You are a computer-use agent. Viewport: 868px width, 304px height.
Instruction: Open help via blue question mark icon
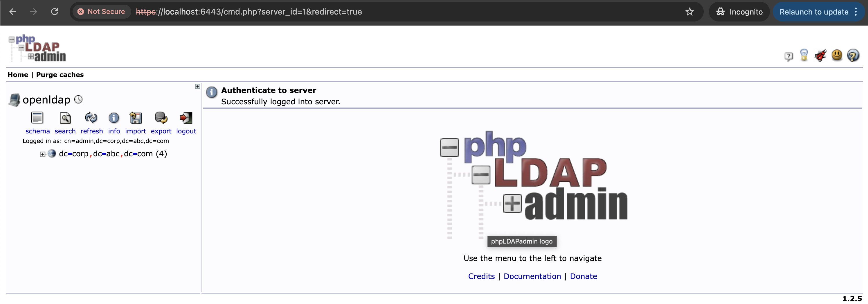[x=853, y=55]
